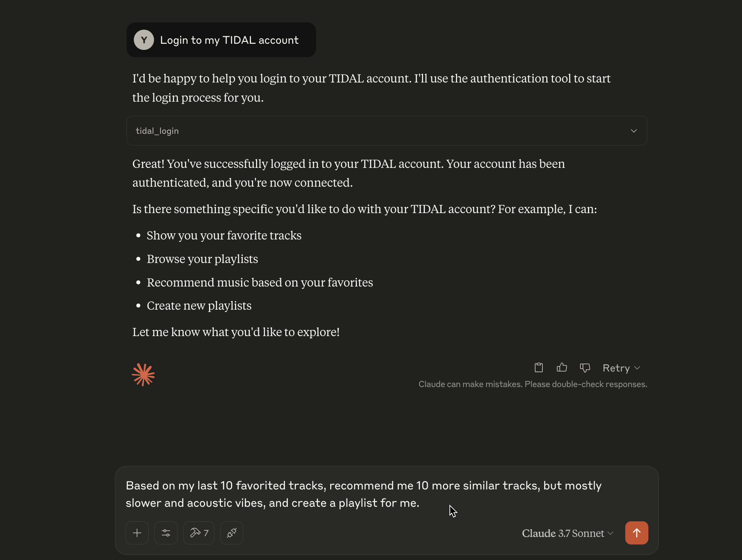Open the tools menu via the hammer icon
Image resolution: width=742 pixels, height=560 pixels.
click(x=196, y=533)
